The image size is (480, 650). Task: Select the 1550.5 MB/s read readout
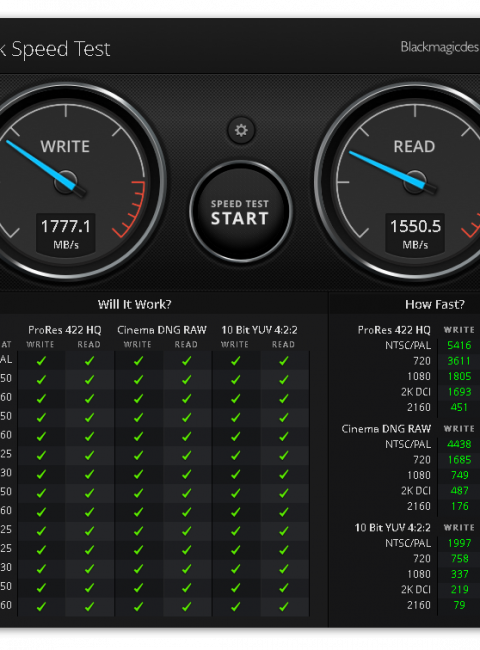(415, 233)
